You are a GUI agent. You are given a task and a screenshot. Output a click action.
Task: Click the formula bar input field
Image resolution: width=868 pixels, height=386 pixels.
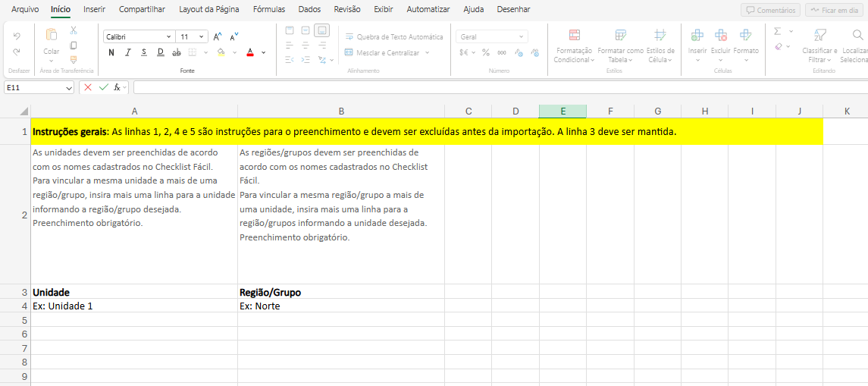click(500, 87)
